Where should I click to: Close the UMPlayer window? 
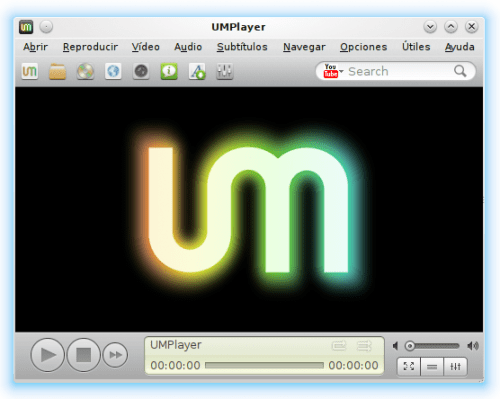point(472,27)
